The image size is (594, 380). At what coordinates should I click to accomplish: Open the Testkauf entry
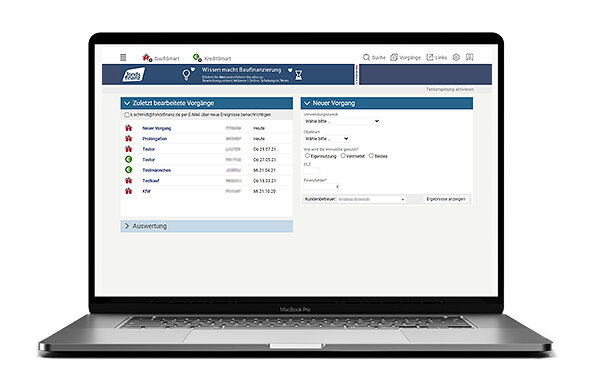[x=151, y=181]
